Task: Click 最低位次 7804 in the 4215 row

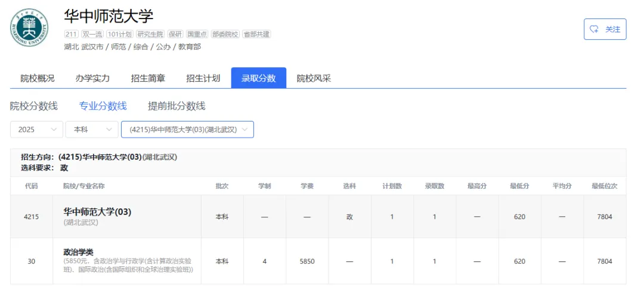Action: 605,217
